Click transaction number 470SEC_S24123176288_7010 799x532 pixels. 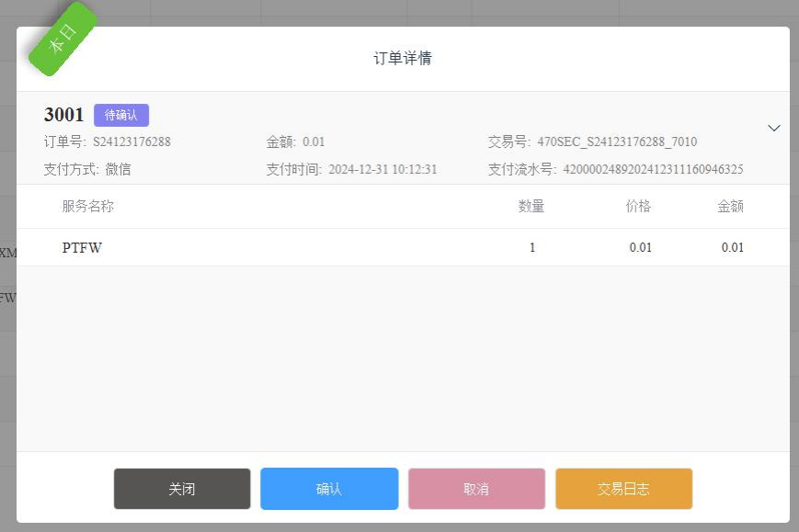[x=617, y=142]
